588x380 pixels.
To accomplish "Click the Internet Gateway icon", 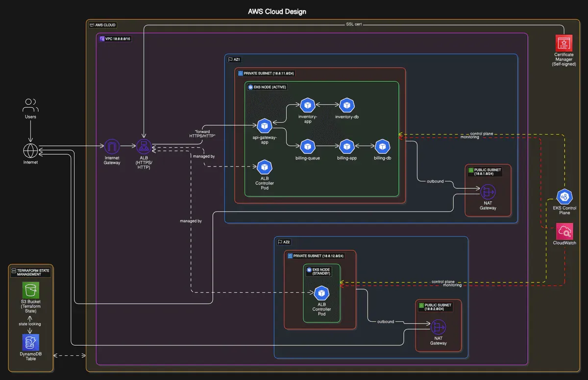I will point(112,146).
